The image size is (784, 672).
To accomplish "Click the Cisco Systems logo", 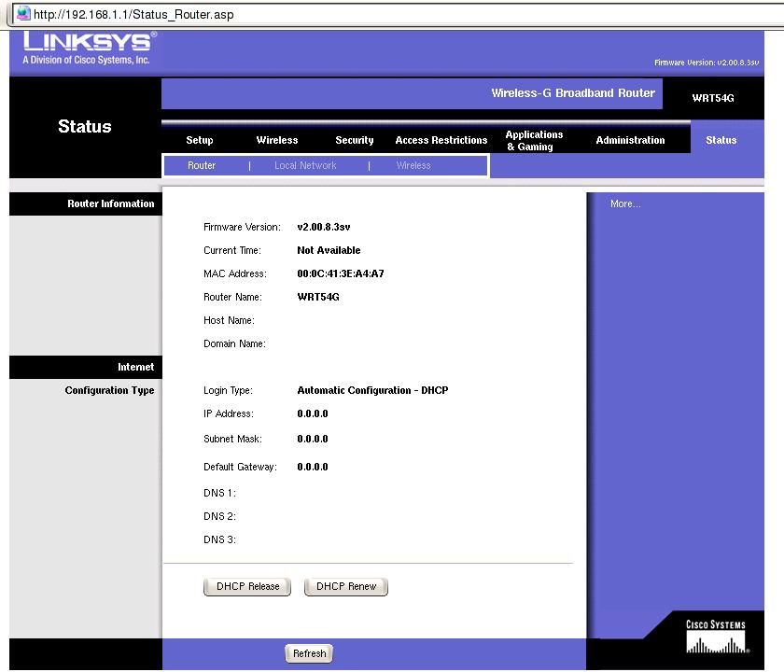I will tap(716, 637).
